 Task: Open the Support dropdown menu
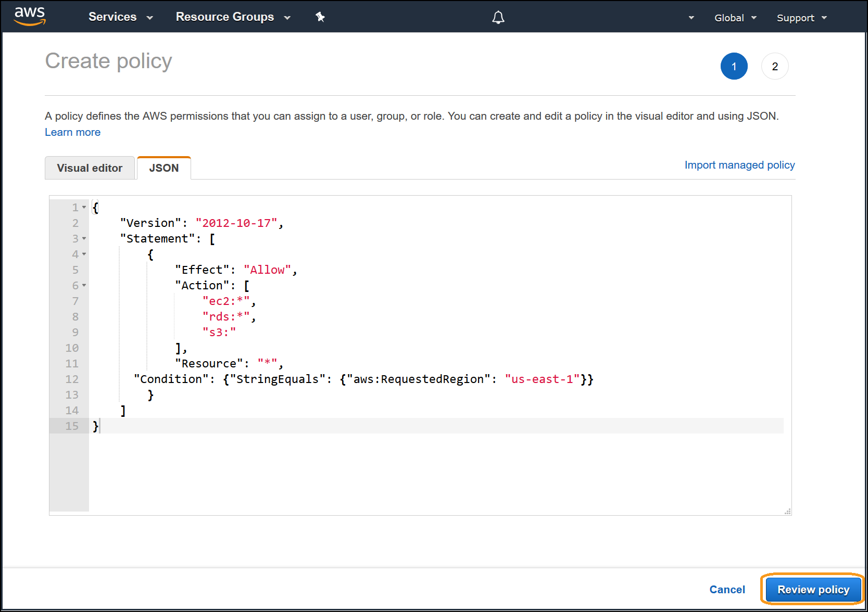click(801, 18)
